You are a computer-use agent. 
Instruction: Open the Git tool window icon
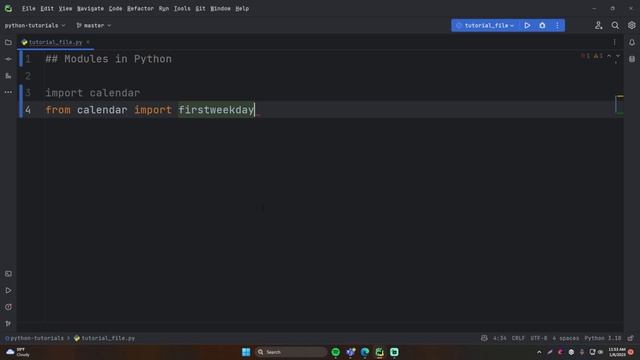click(x=8, y=323)
